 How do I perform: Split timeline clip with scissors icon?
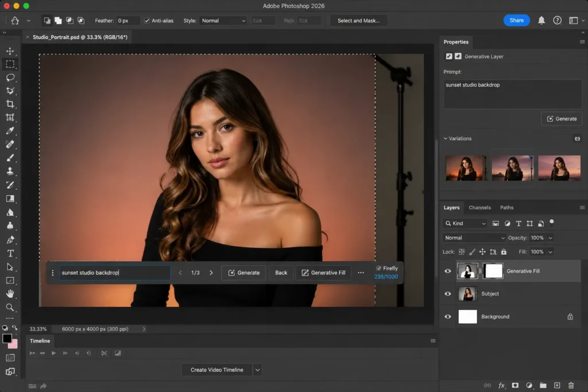point(104,353)
